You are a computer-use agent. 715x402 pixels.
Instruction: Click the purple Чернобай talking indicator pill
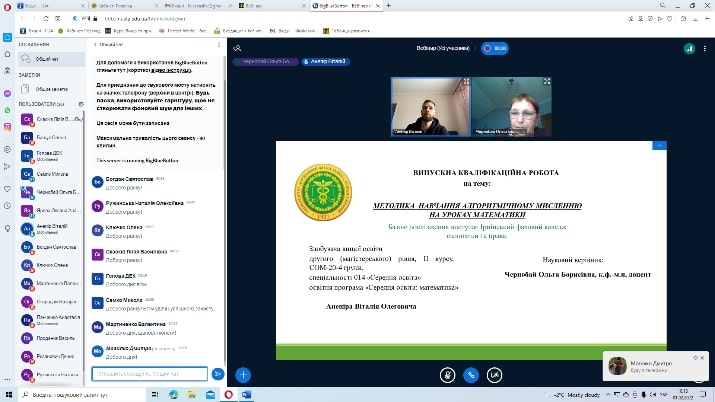[266, 62]
